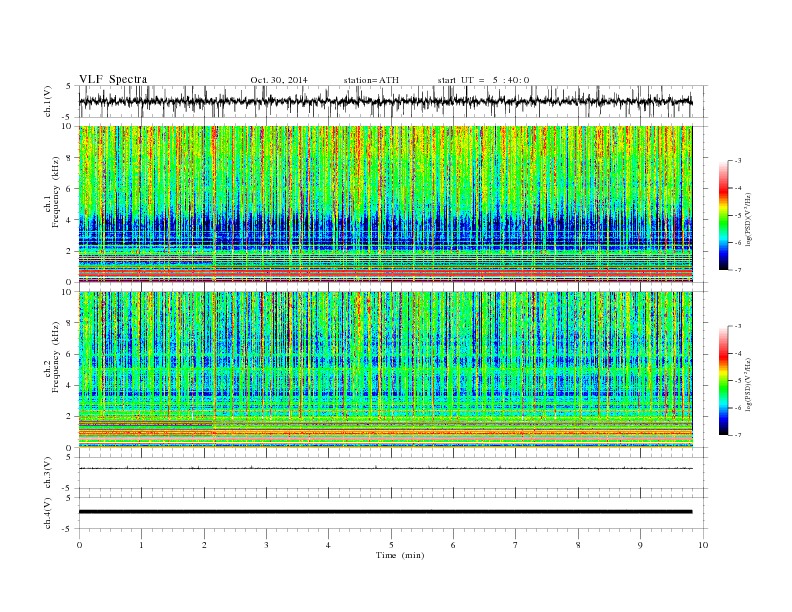Screen dimensions: 792x612
Task: Click the ch.1 spectrogram color scale bar
Action: 723,216
